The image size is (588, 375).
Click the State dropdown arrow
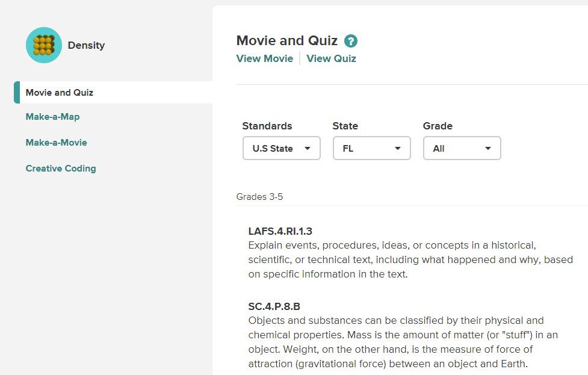398,149
